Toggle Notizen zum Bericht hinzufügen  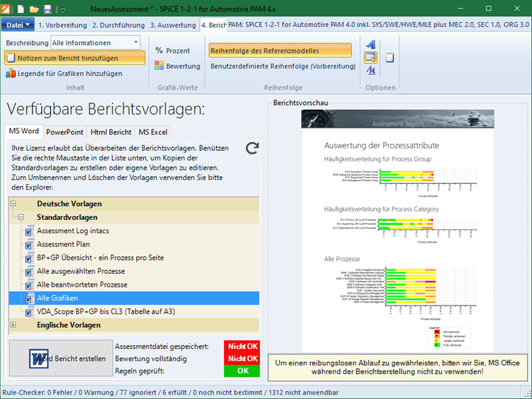[x=75, y=58]
